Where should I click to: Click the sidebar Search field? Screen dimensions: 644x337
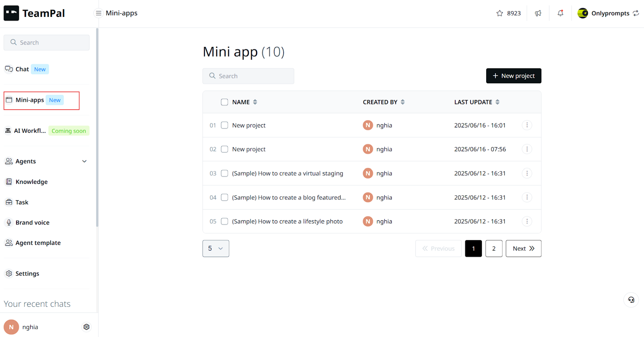[47, 43]
